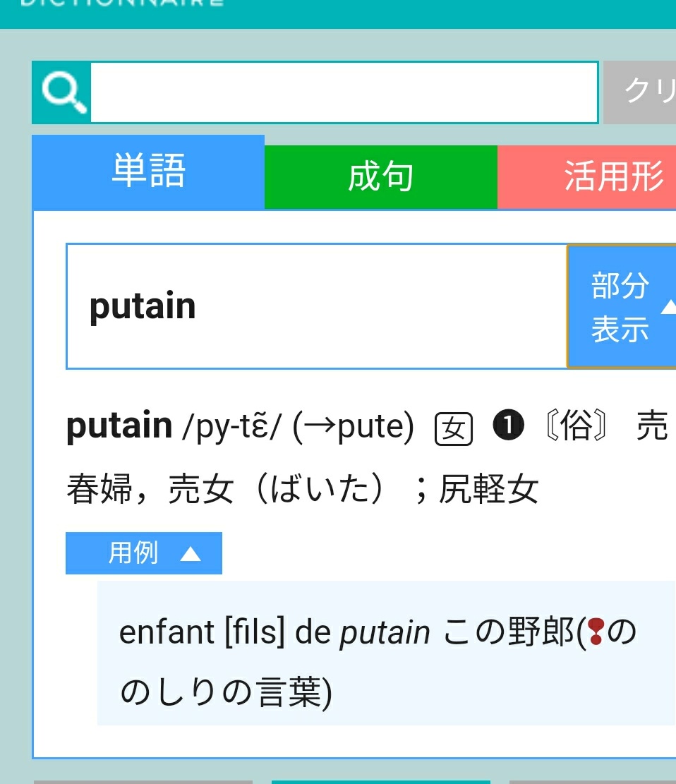Follow the →pute cross-reference link
This screenshot has height=784, width=676.
(353, 427)
